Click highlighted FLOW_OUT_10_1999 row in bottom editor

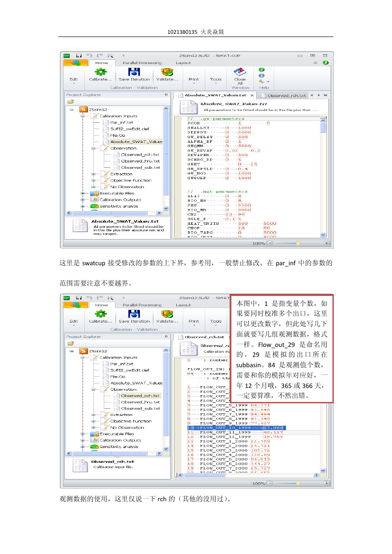[x=236, y=428]
